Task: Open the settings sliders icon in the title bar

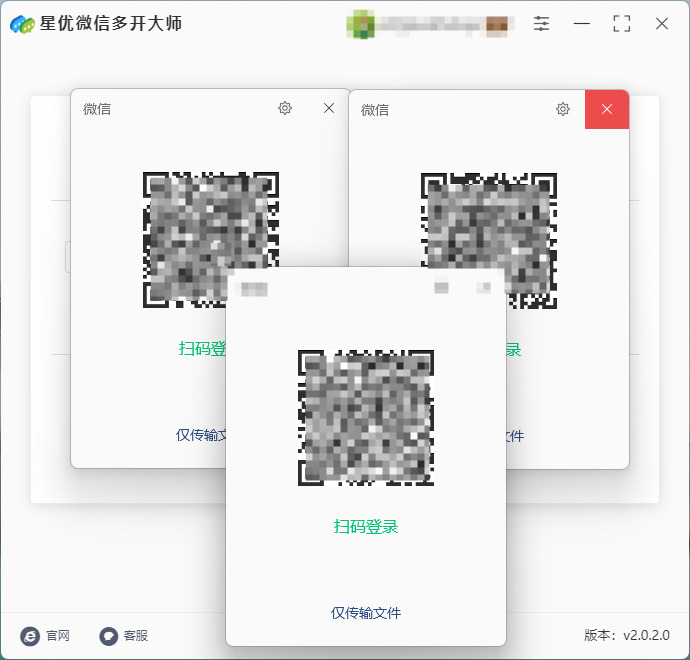Action: pyautogui.click(x=541, y=23)
